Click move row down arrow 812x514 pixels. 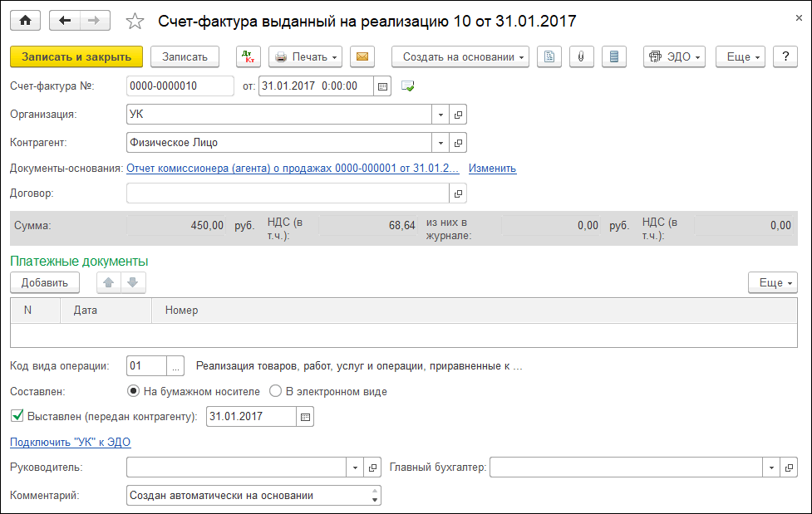[132, 282]
